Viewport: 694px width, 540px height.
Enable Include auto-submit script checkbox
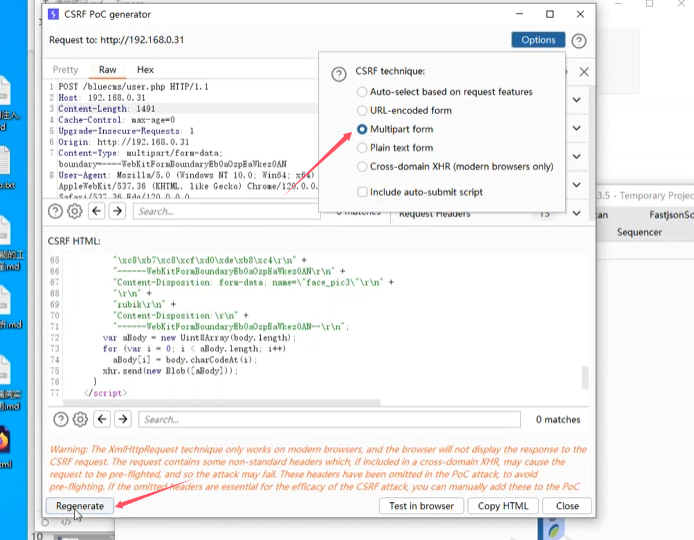point(362,192)
